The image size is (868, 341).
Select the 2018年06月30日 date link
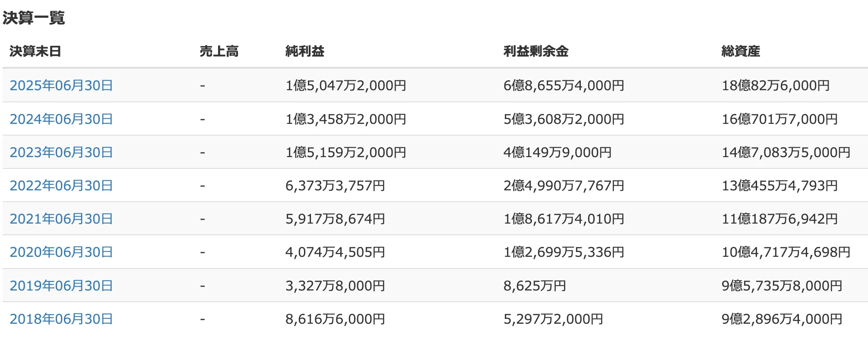pos(61,319)
